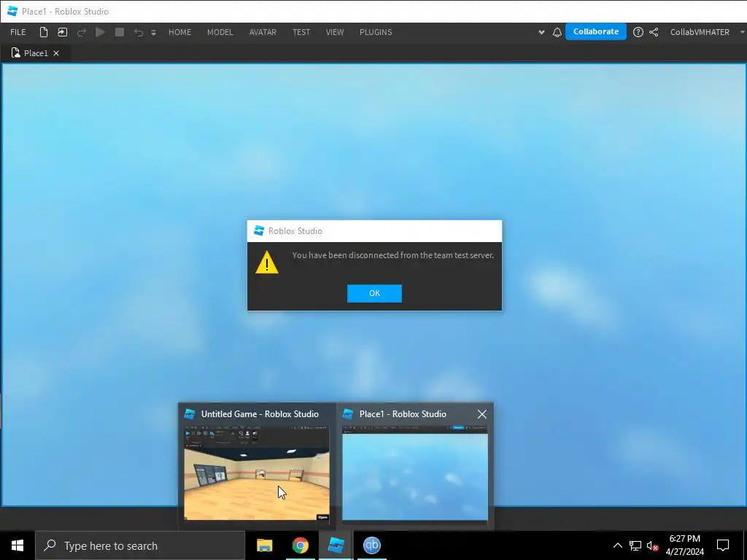Click the Collaborate button

point(595,31)
